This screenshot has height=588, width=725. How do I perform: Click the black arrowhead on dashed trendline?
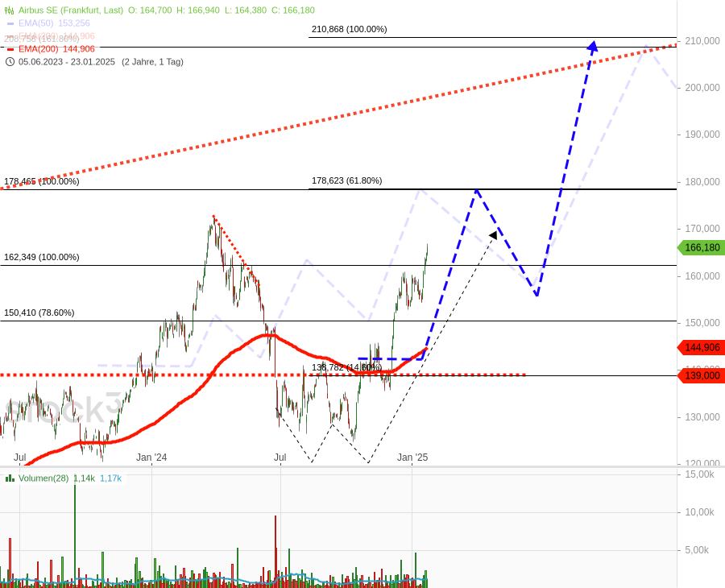[x=493, y=235]
